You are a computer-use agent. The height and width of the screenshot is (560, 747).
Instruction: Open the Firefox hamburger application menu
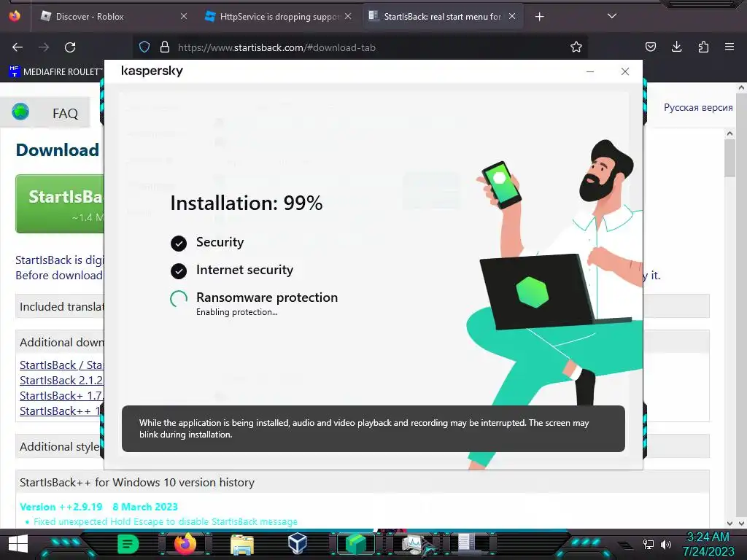coord(729,47)
